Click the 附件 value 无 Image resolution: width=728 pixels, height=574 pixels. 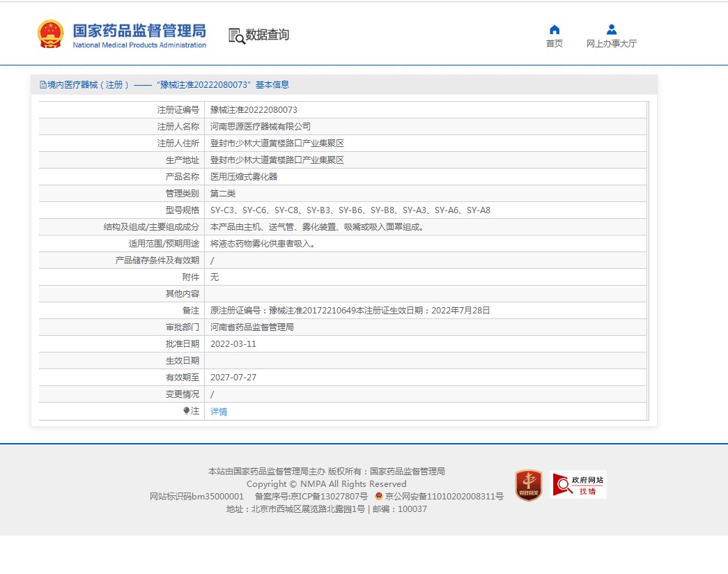(x=215, y=277)
